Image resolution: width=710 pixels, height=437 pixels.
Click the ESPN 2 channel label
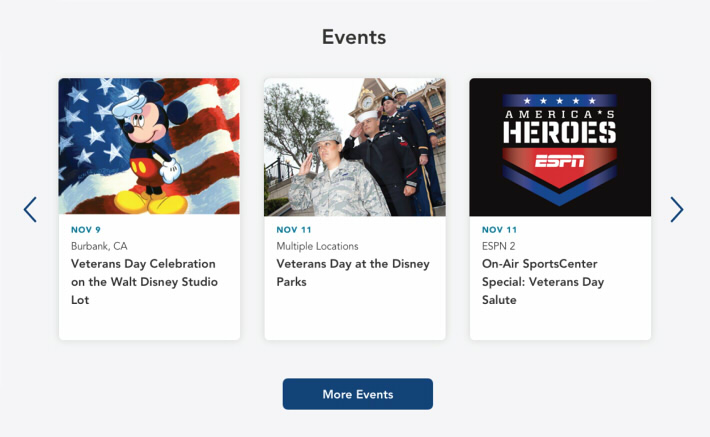[x=499, y=246]
